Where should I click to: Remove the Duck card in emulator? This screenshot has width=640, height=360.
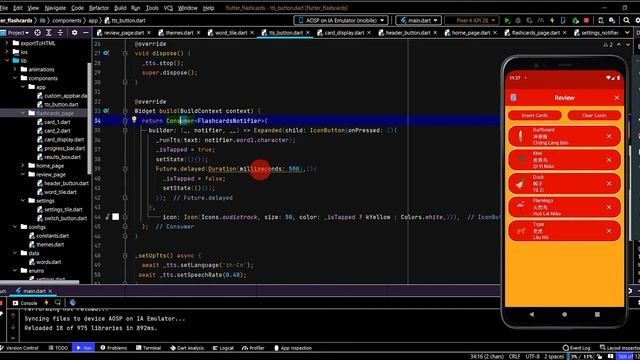609,184
